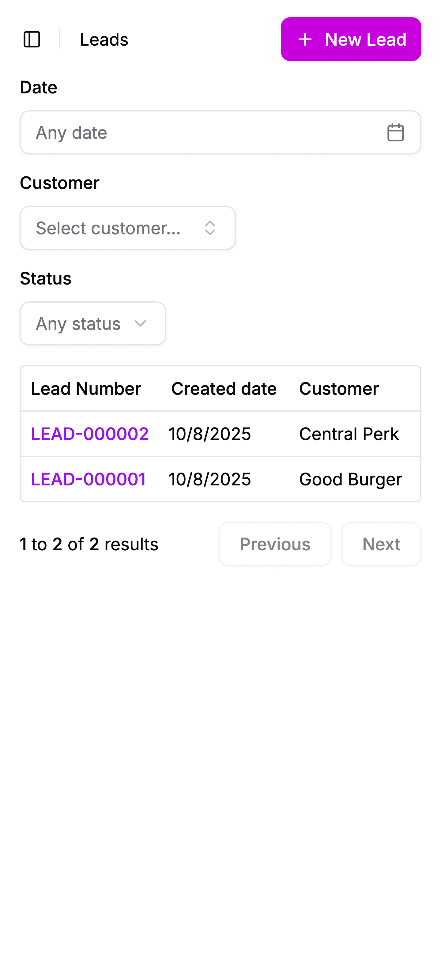The width and height of the screenshot is (441, 980).
Task: Click the Customer column header
Action: (339, 388)
